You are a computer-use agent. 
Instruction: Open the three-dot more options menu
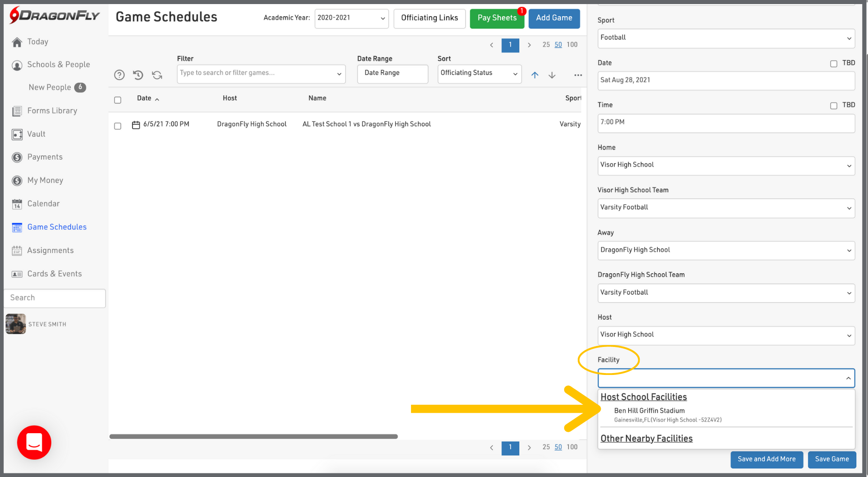(578, 75)
